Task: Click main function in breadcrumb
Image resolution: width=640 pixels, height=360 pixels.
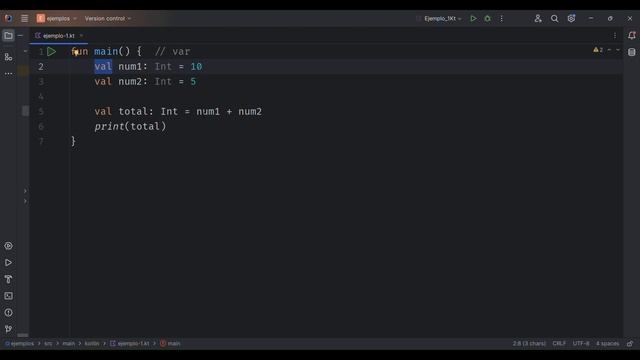Action: (170, 344)
